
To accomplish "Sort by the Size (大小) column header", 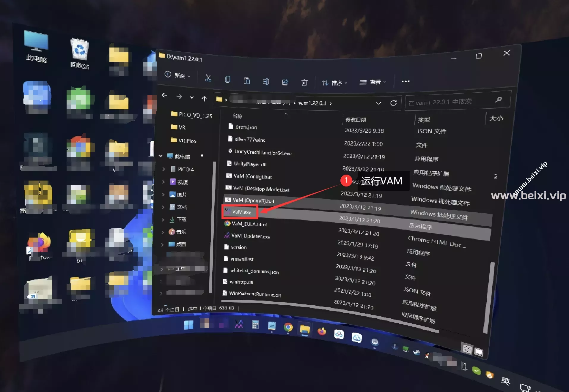I will click(496, 118).
